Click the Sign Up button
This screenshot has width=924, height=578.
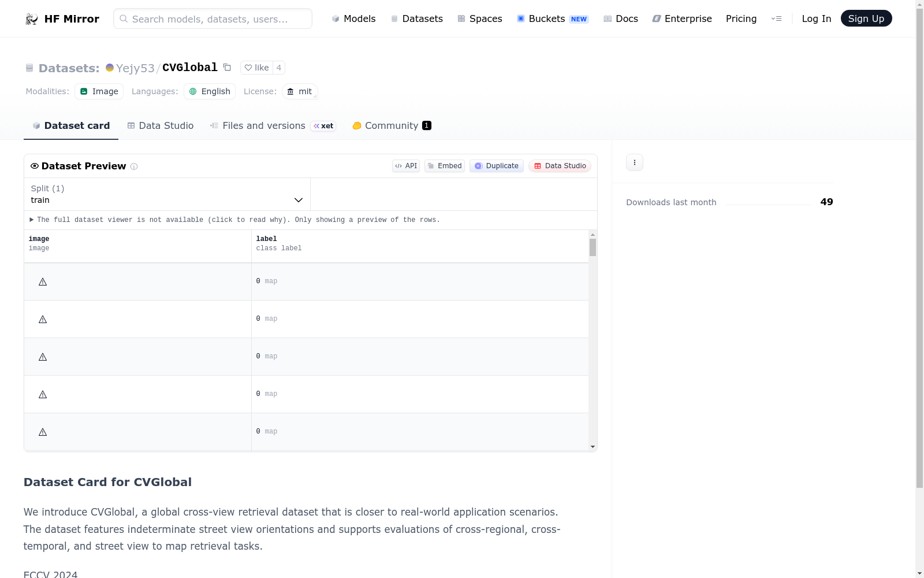(x=866, y=18)
